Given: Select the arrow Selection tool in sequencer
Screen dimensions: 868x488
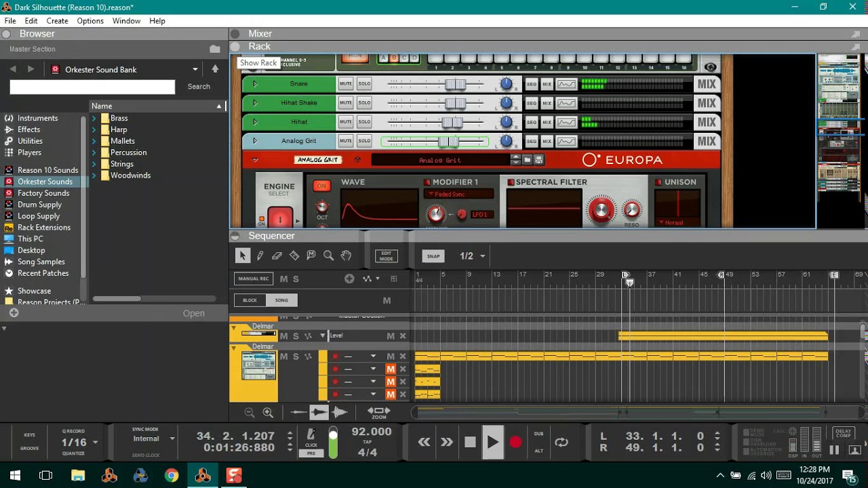Looking at the screenshot, I should point(242,256).
